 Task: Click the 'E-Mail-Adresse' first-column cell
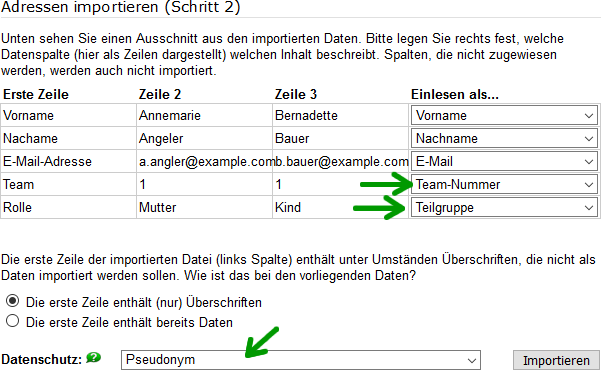68,161
